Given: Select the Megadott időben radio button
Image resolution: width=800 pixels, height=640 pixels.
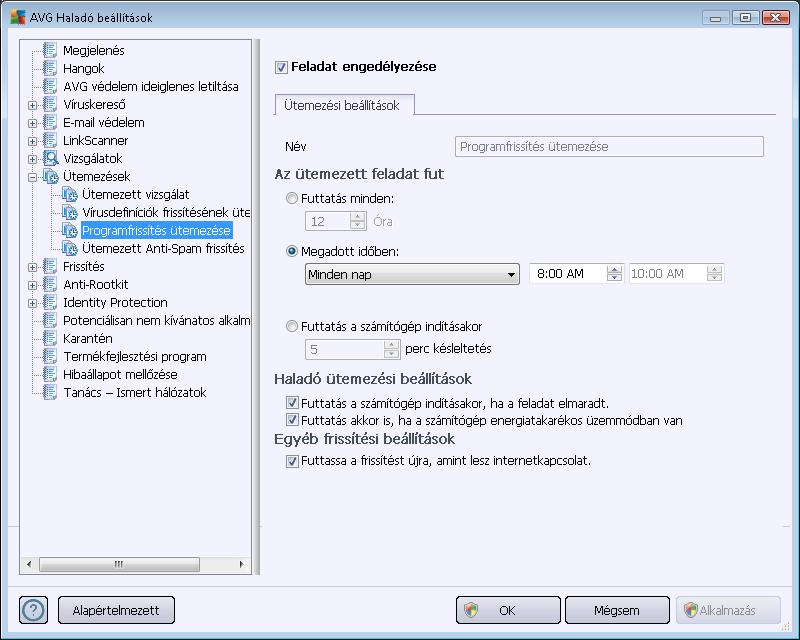Looking at the screenshot, I should (292, 251).
